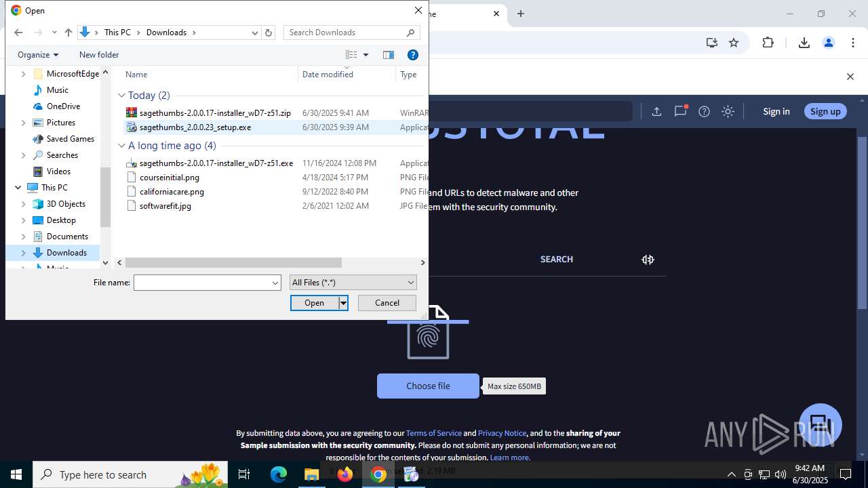
Task: Expand the Pictures tree node
Action: tap(24, 123)
